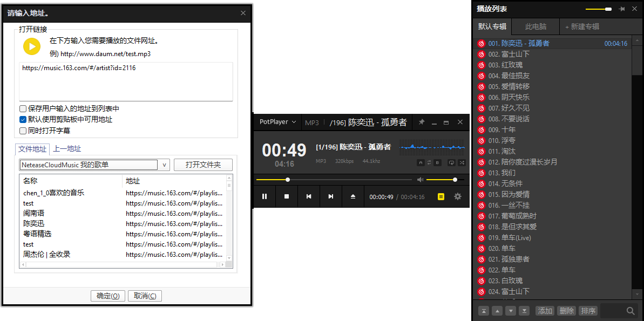Skip to previous track in PotPlayer
This screenshot has height=321, width=644.
coord(309,196)
